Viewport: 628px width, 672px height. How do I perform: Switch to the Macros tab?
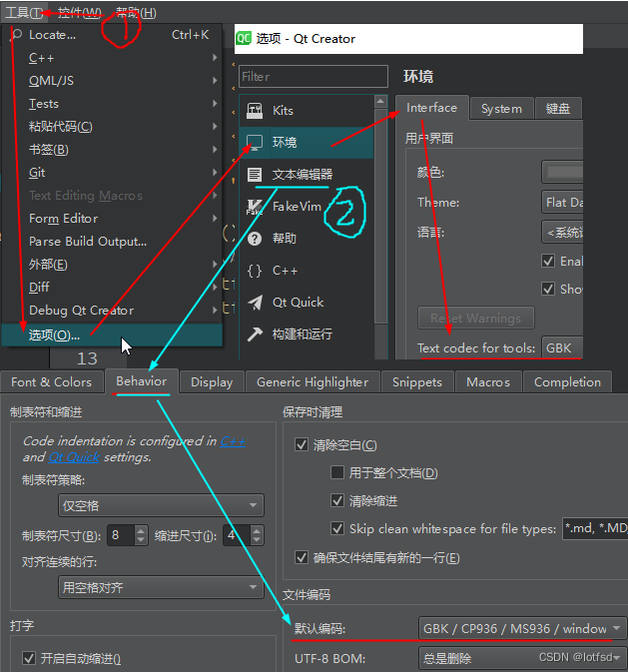(x=488, y=381)
